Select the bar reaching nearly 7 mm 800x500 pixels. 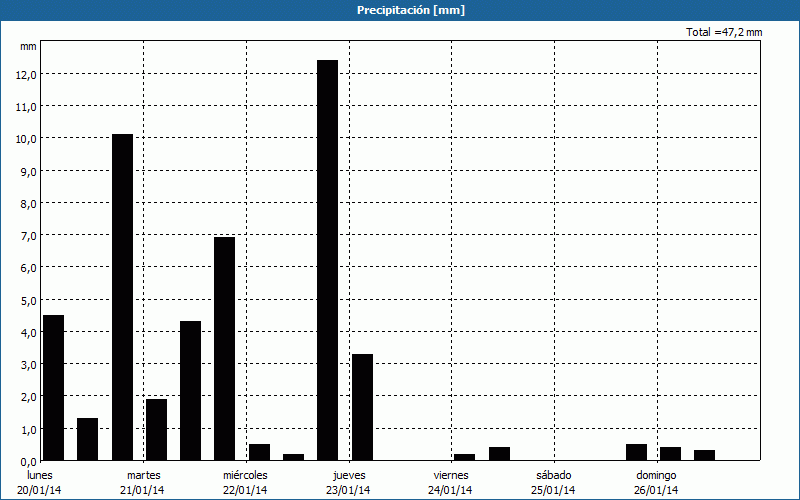click(225, 348)
